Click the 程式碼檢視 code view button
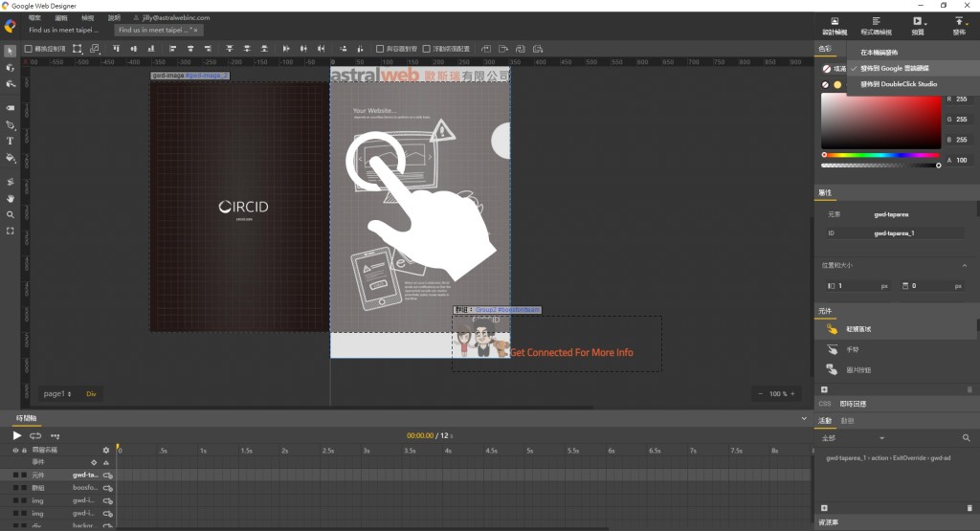This screenshot has width=980, height=531. 876,26
